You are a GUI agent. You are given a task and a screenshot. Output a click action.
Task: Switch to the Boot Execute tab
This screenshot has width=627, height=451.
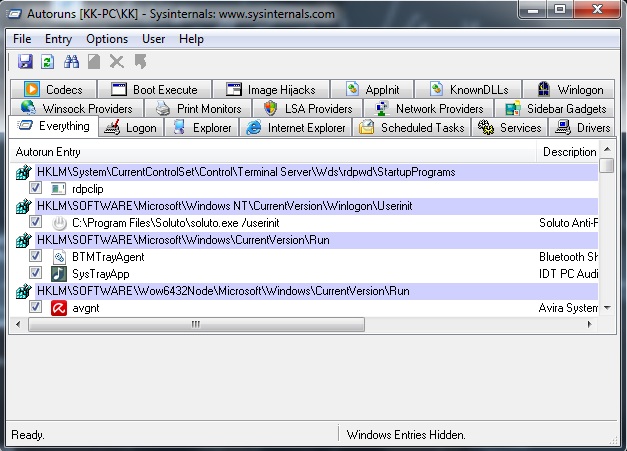[x=154, y=89]
